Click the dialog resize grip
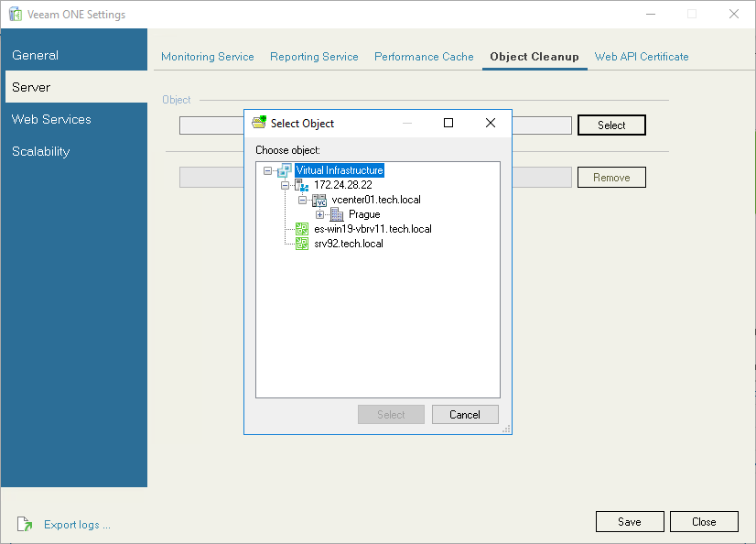756x544 pixels. (507, 428)
